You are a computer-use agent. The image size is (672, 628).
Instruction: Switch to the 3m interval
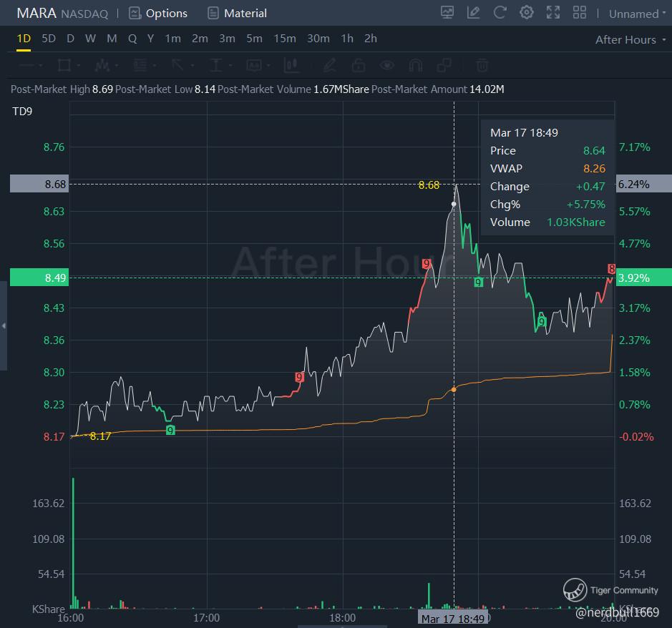227,39
